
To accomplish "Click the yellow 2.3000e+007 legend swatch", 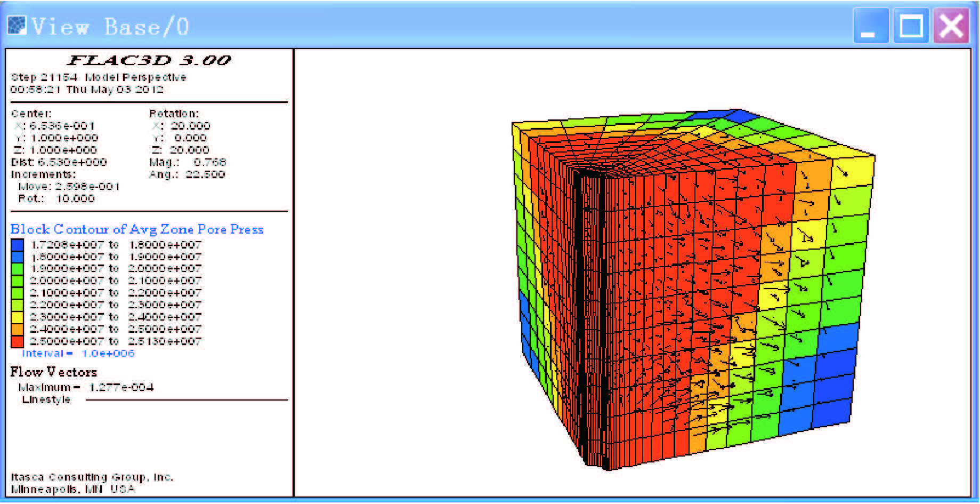I will pyautogui.click(x=17, y=317).
